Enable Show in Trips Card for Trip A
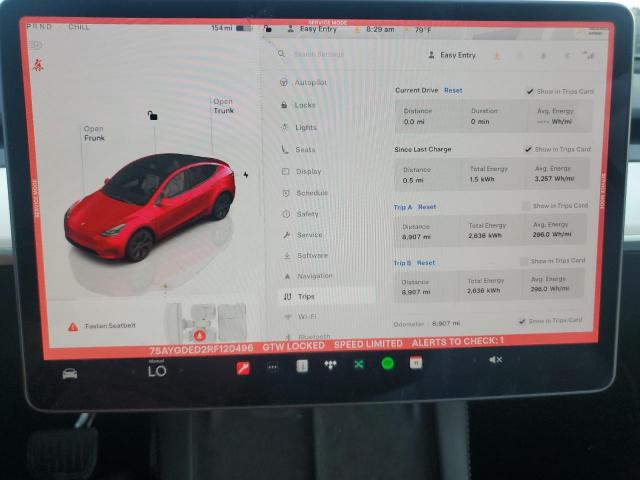This screenshot has width=640, height=480. (x=526, y=206)
